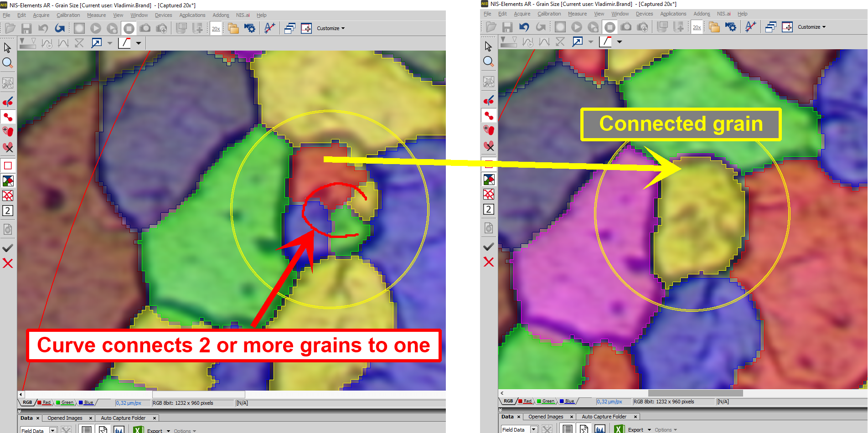Accept changes with checkmark in right window sidebar

click(x=488, y=247)
